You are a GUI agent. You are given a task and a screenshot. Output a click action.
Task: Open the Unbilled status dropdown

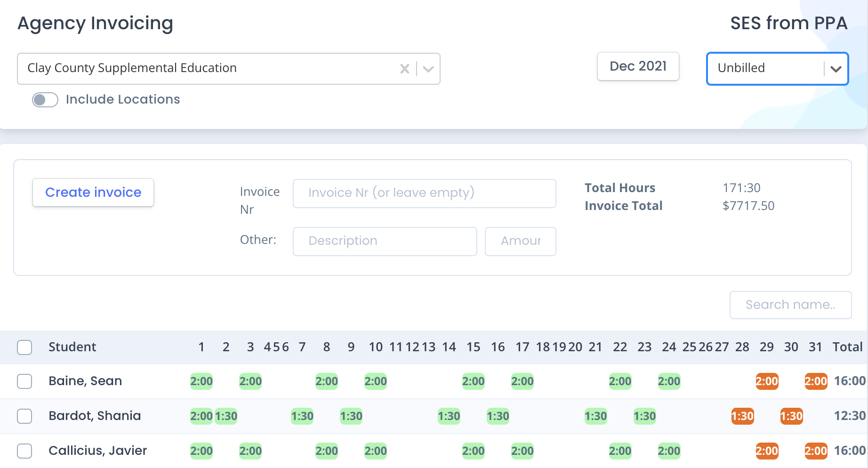pyautogui.click(x=777, y=69)
